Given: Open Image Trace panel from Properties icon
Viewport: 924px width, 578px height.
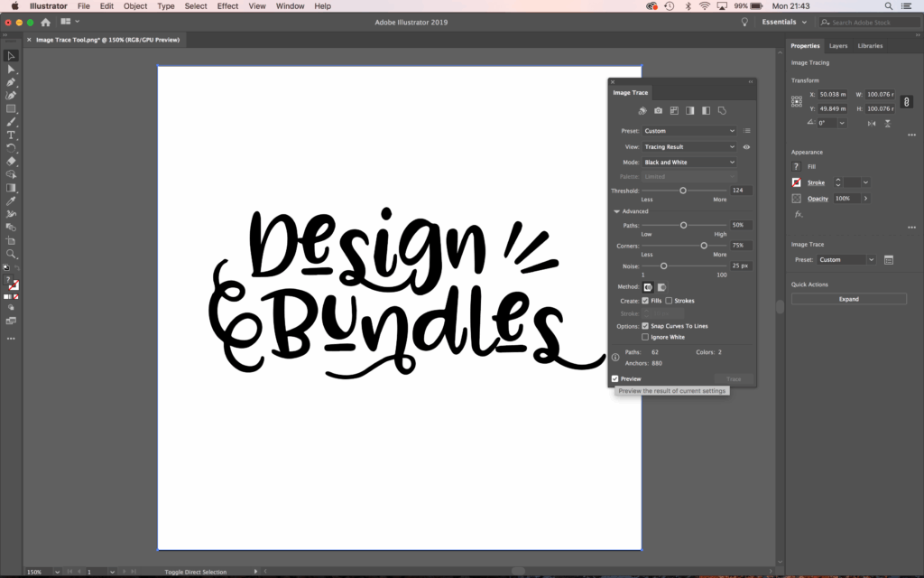Looking at the screenshot, I should (889, 259).
